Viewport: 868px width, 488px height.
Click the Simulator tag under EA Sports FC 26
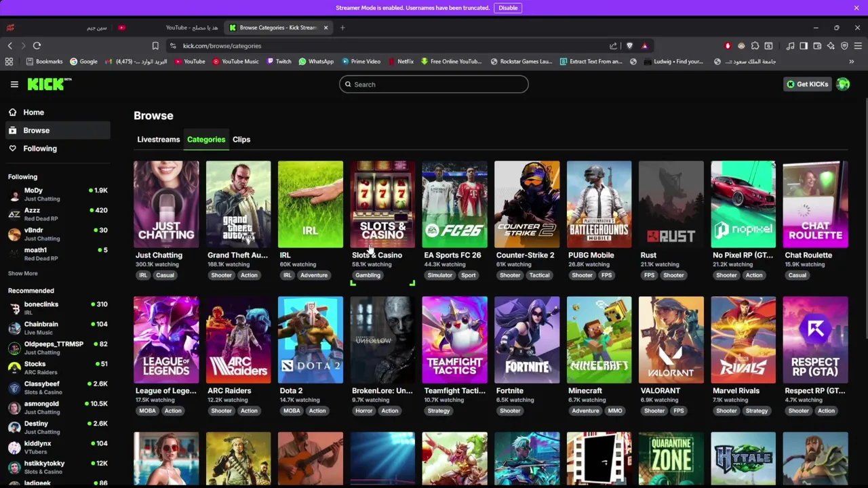(x=439, y=275)
